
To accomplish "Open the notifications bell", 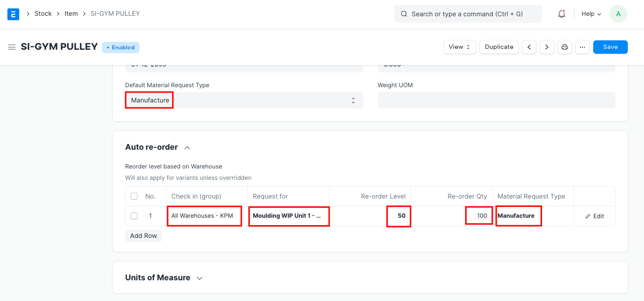I will [x=561, y=14].
